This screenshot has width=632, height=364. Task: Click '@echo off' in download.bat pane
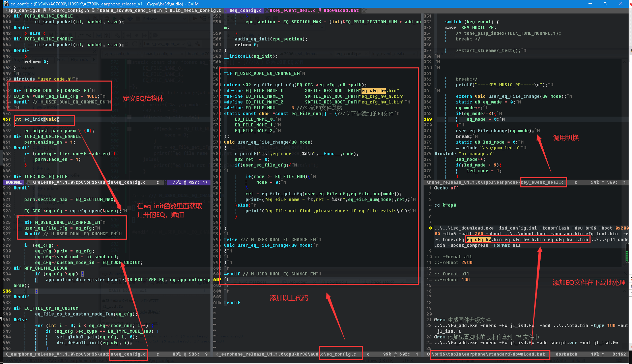(x=447, y=188)
